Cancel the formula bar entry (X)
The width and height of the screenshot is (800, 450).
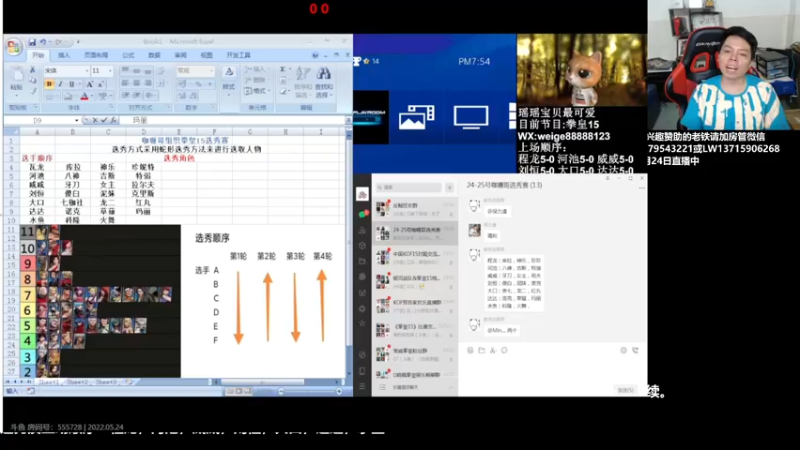pyautogui.click(x=95, y=120)
